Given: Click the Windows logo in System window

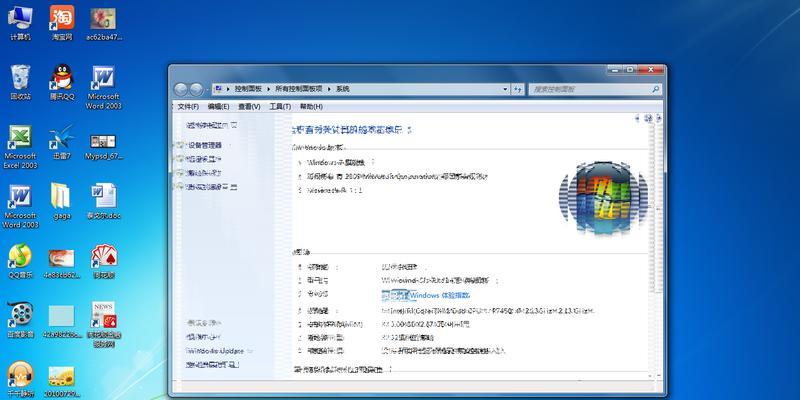Looking at the screenshot, I should point(604,197).
